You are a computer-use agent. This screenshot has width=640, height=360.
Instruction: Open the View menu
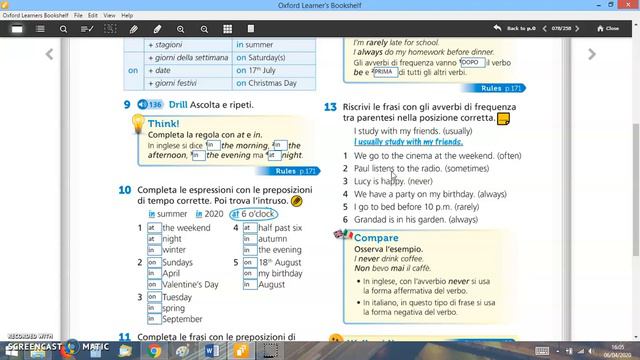click(109, 15)
